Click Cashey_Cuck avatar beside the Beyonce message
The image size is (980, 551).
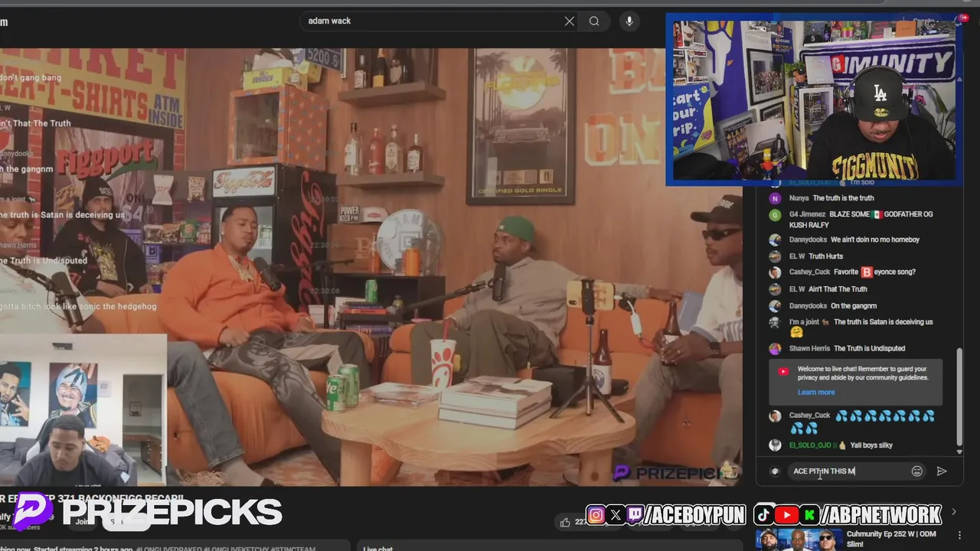(775, 272)
